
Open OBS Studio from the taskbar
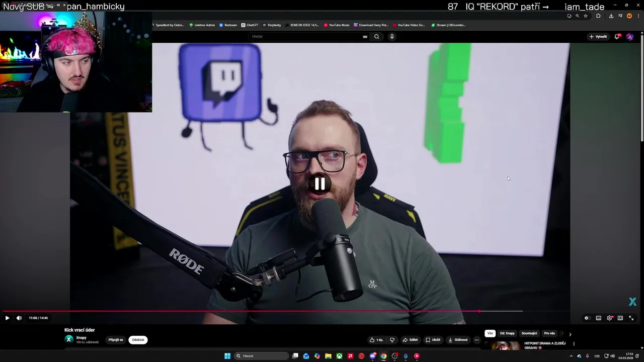[x=394, y=356]
